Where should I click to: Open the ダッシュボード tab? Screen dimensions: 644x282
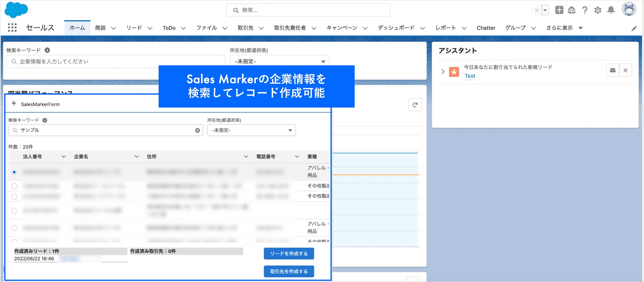point(396,28)
